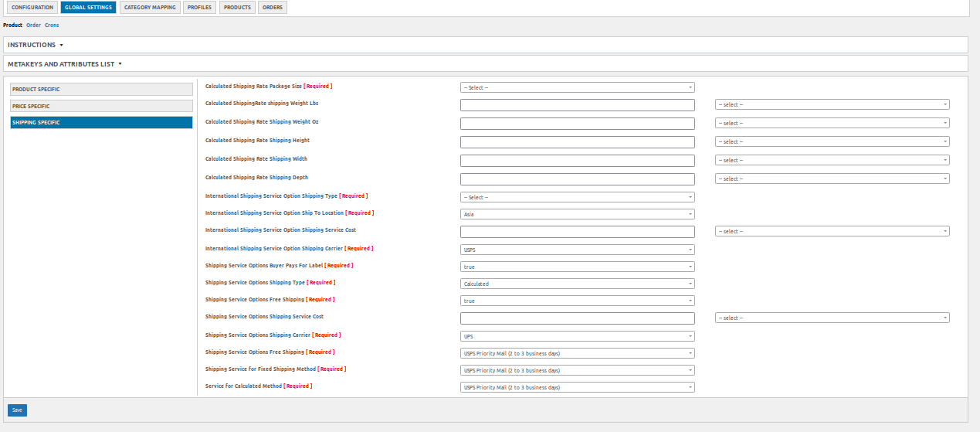Open the Calculated Shipping Rate Package Size dropdown

pyautogui.click(x=577, y=87)
